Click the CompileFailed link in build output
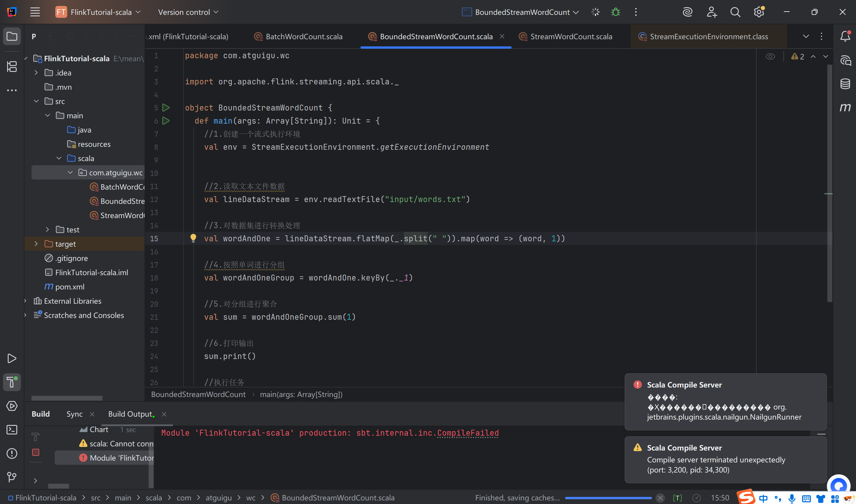Viewport: 856px width, 504px height. point(468,433)
